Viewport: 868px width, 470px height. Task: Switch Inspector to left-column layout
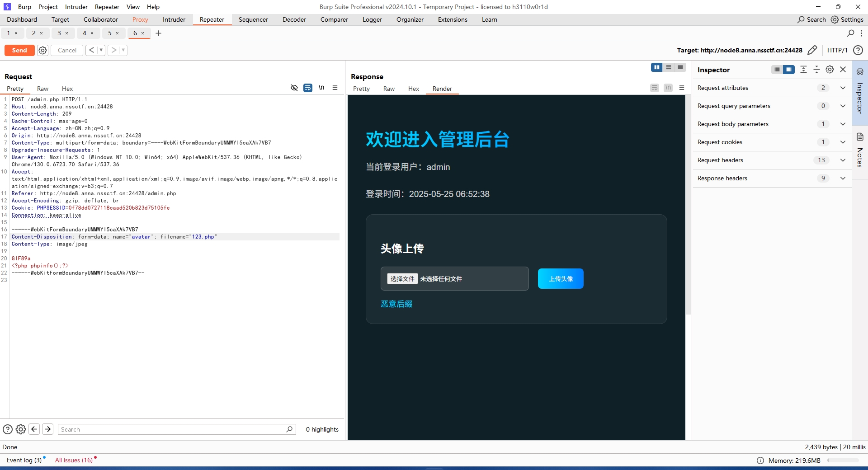point(777,70)
